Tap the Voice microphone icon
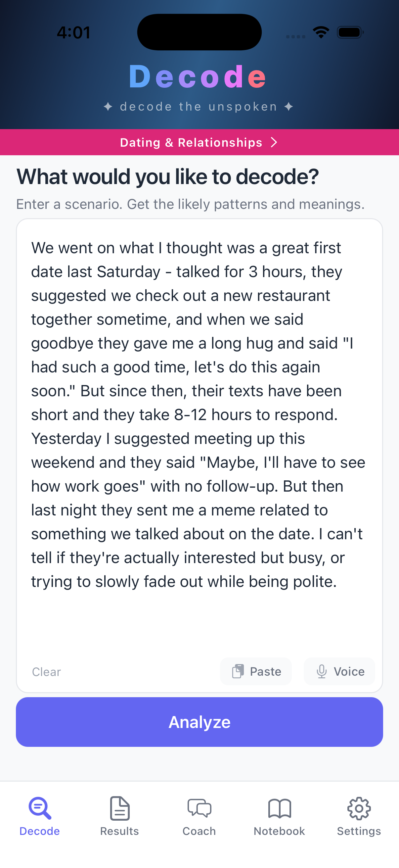 [322, 671]
